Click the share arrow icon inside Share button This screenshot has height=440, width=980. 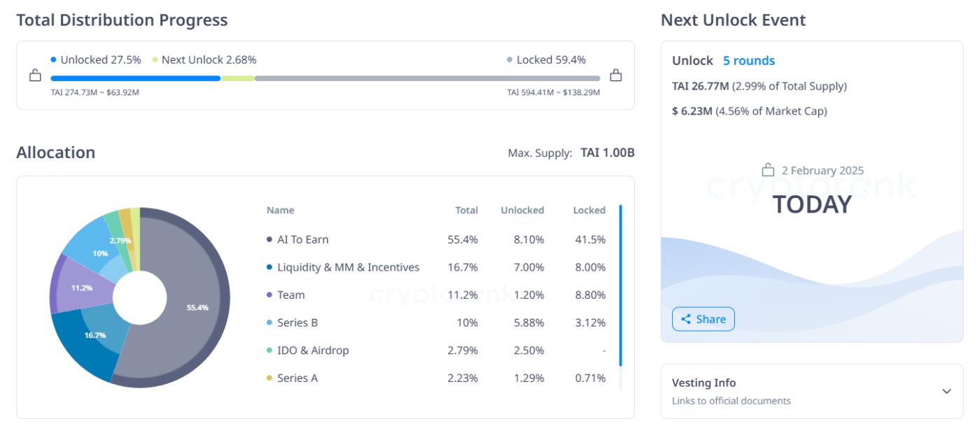[x=687, y=319]
